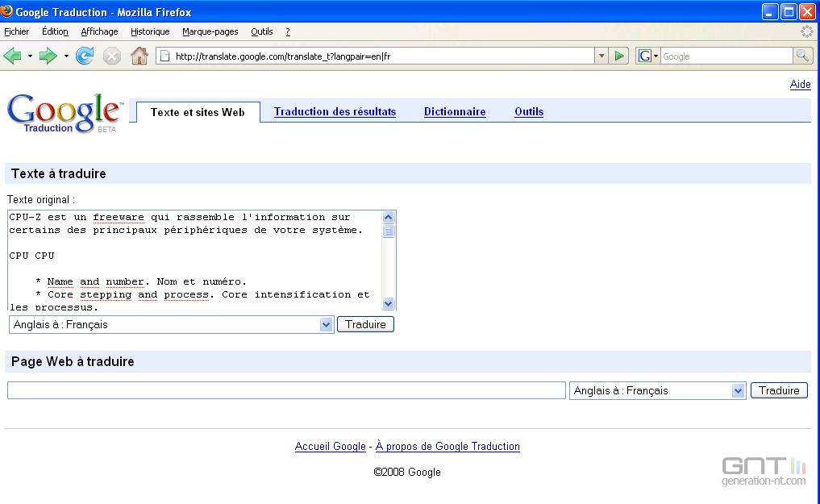The width and height of the screenshot is (820, 504).
Task: Open the ? help menu
Action: 288,31
